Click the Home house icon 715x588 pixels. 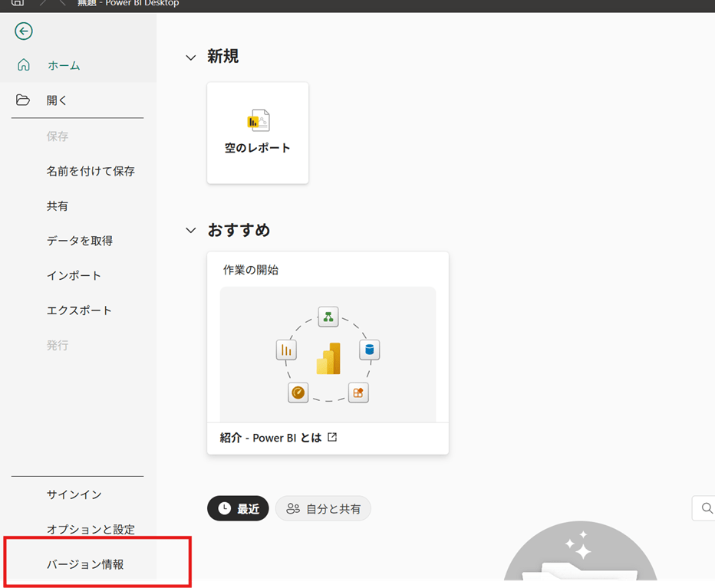click(24, 65)
